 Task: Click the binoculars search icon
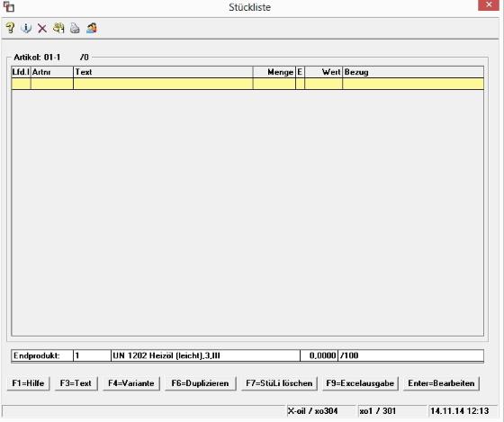[x=58, y=28]
